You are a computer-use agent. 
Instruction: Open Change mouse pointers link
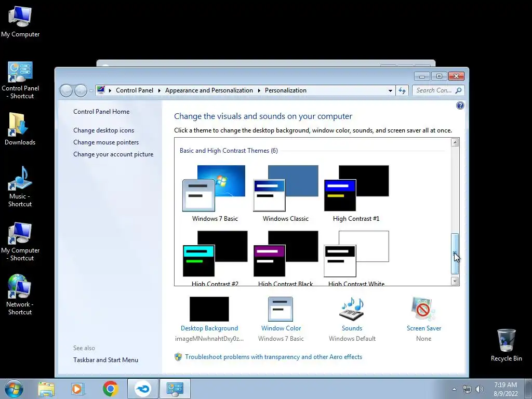click(106, 142)
